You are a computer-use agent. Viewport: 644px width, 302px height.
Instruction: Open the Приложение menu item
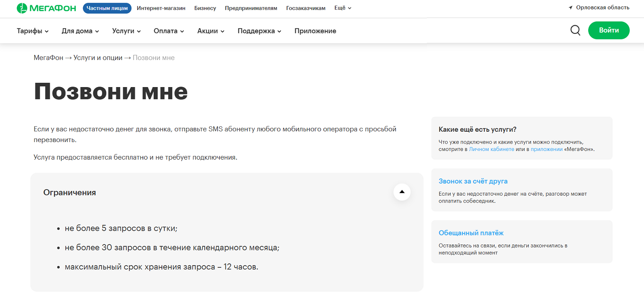[x=315, y=31]
